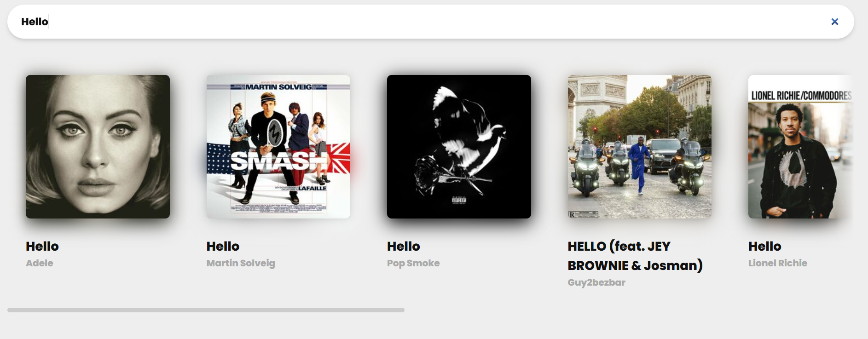This screenshot has width=868, height=339.
Task: Click the horizontal results scrollbar thumb
Action: [x=206, y=310]
